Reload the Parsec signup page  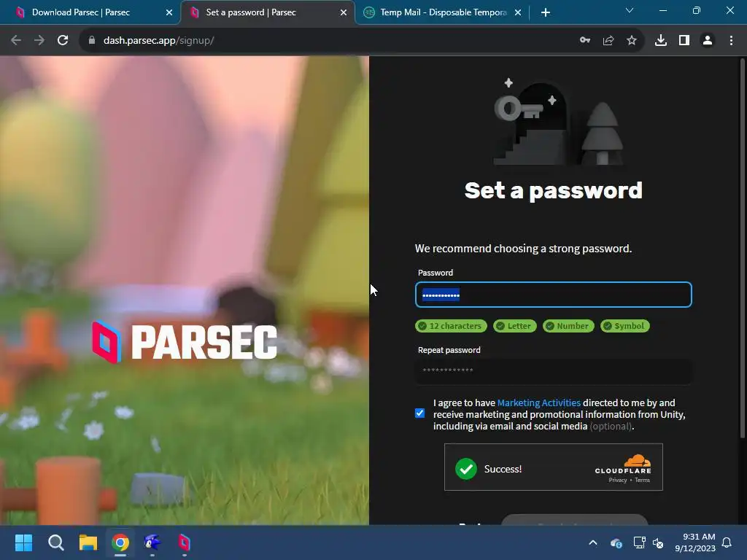[x=63, y=41]
